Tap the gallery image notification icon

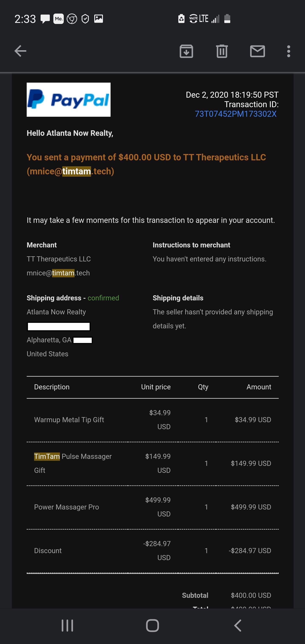98,19
